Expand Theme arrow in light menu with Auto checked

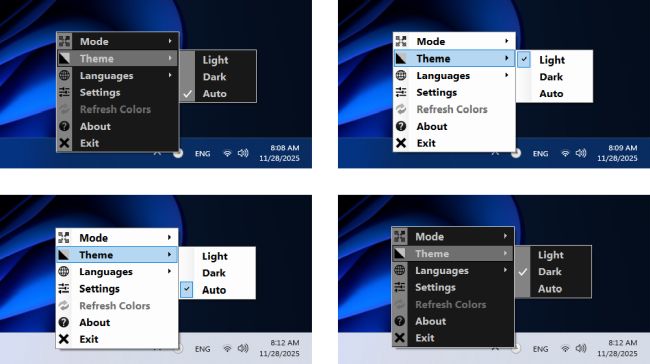click(169, 254)
